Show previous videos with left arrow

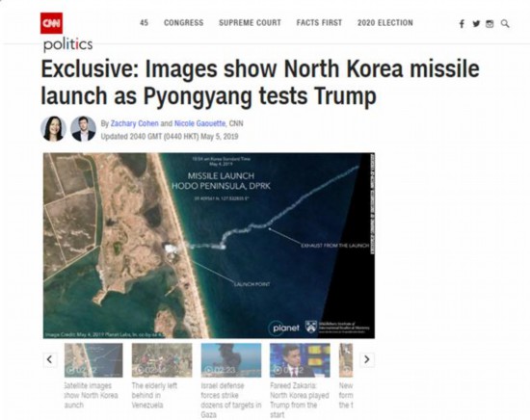click(50, 359)
